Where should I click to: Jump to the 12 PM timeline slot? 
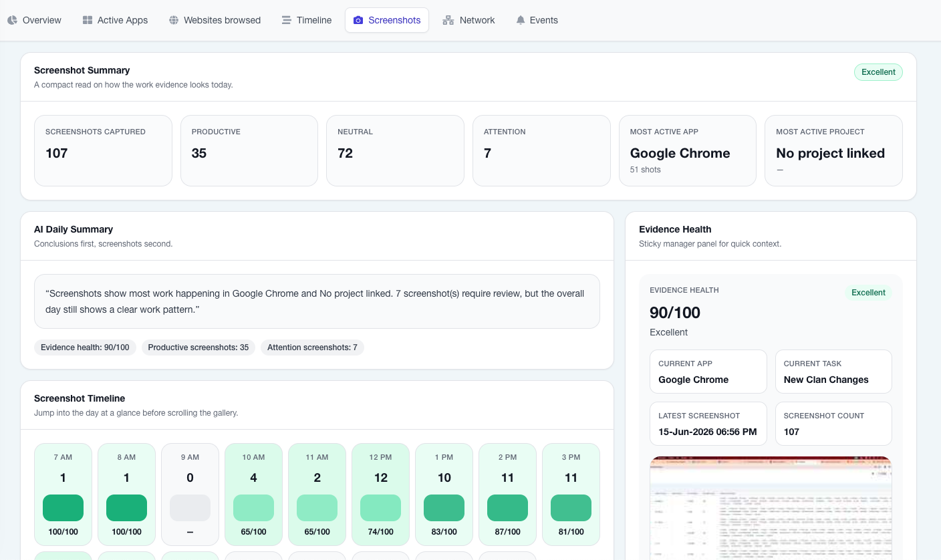[380, 495]
